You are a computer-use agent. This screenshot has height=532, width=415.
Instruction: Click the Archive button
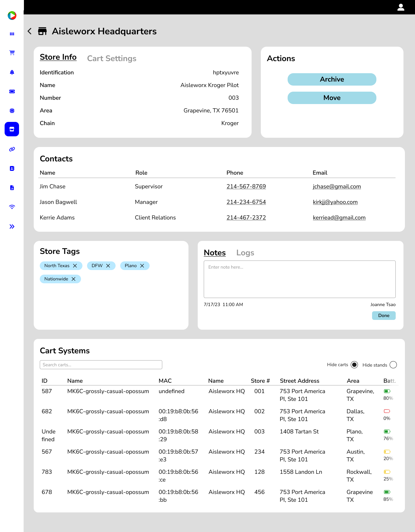tap(332, 79)
